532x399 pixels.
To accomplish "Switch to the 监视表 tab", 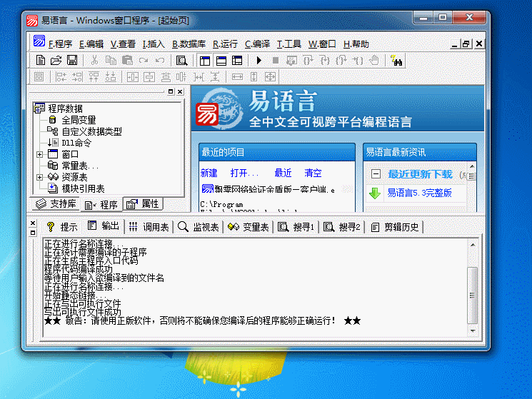I will click(x=199, y=227).
